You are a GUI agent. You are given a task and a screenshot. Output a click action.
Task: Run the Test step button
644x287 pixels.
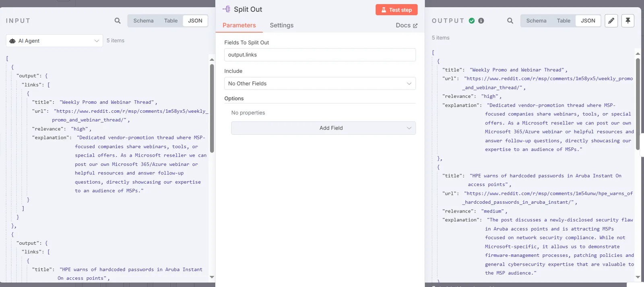pos(396,10)
